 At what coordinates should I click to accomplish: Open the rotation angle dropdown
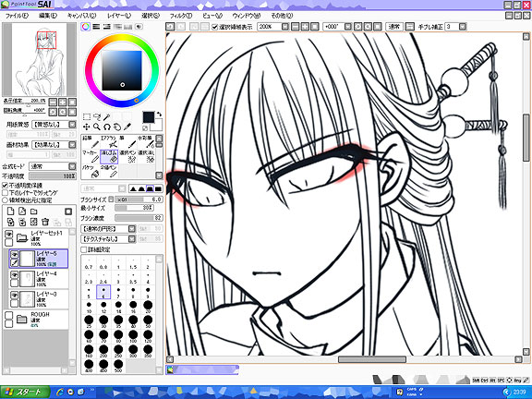[x=348, y=26]
